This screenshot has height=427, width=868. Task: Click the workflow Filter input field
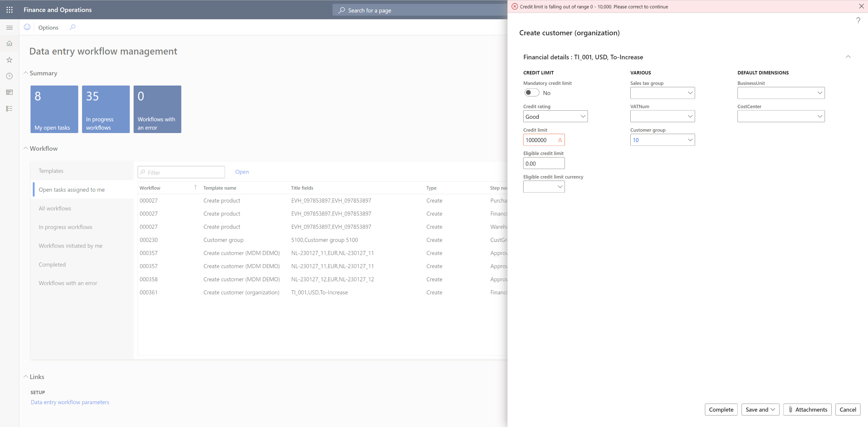pyautogui.click(x=181, y=172)
